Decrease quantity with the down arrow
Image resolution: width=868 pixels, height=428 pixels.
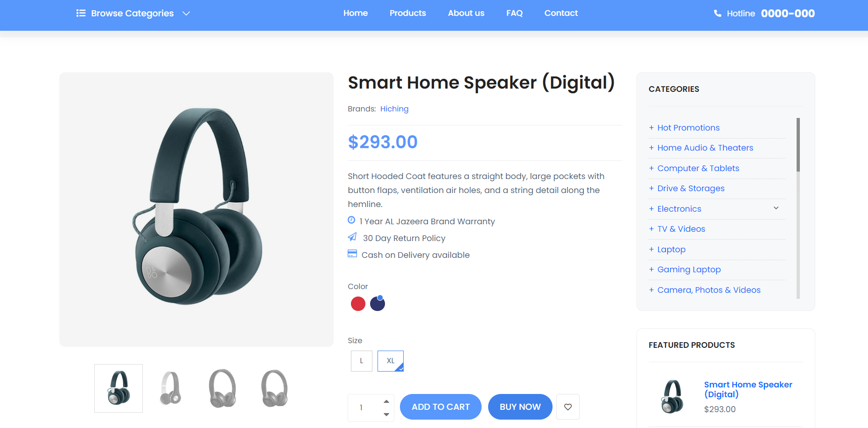coord(386,414)
